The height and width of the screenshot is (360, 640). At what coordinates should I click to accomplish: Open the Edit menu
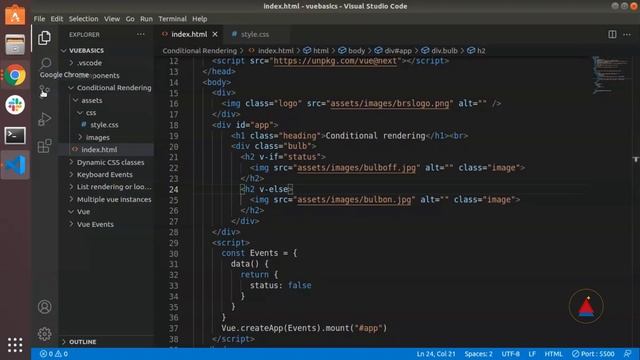pos(57,19)
